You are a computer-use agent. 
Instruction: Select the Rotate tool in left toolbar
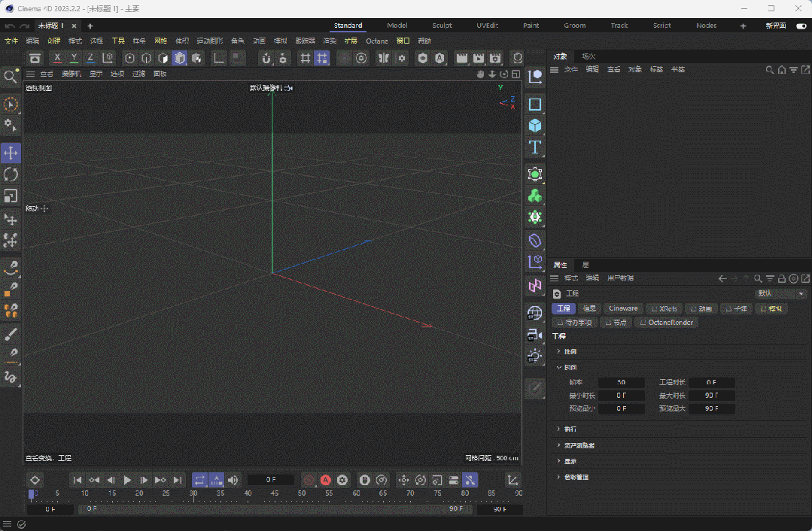11,174
